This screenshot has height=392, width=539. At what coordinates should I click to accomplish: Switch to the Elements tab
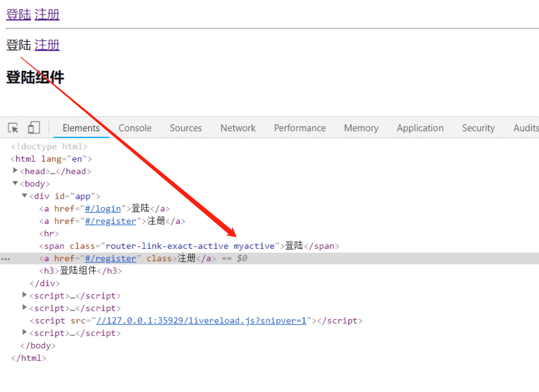pyautogui.click(x=81, y=128)
